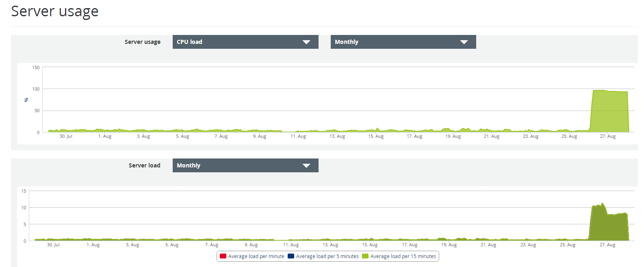The height and width of the screenshot is (267, 644).
Task: Toggle Average load per 15 minutes series
Action: point(399,256)
